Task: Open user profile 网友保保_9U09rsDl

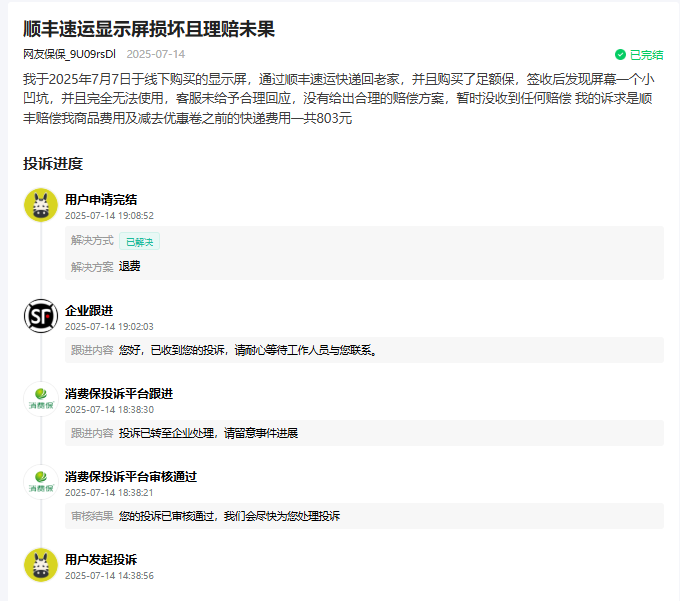Action: (x=69, y=54)
